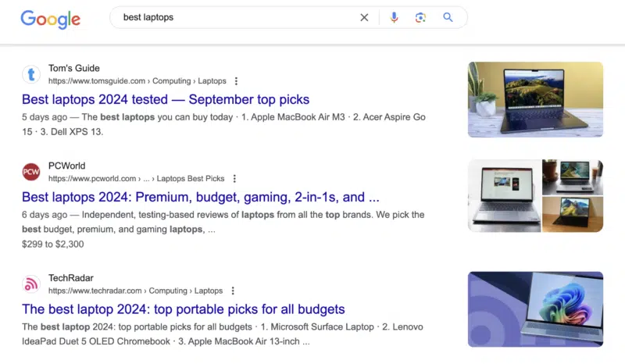Click the magnifying glass search button
This screenshot has width=625, height=364.
point(448,17)
